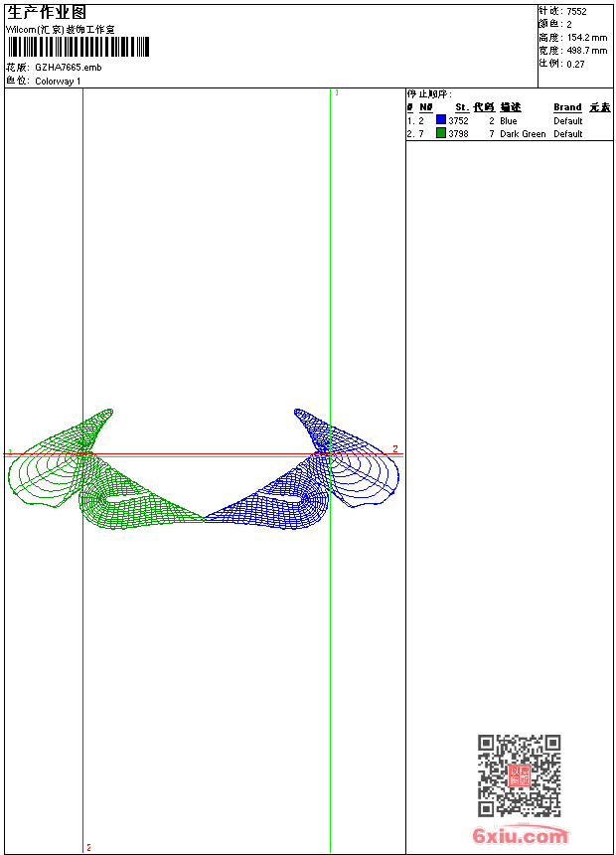
Task: Click the green marker 1 atop the vertical guide
Action: click(337, 92)
